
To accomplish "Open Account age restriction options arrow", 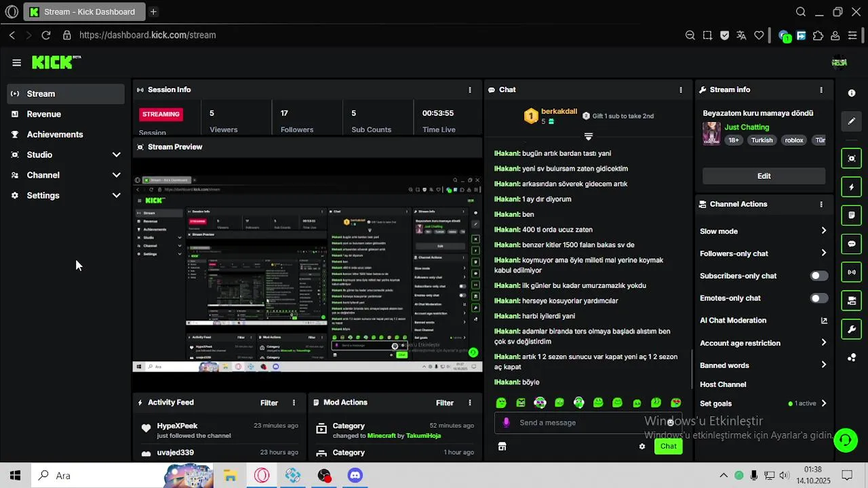I will (824, 343).
